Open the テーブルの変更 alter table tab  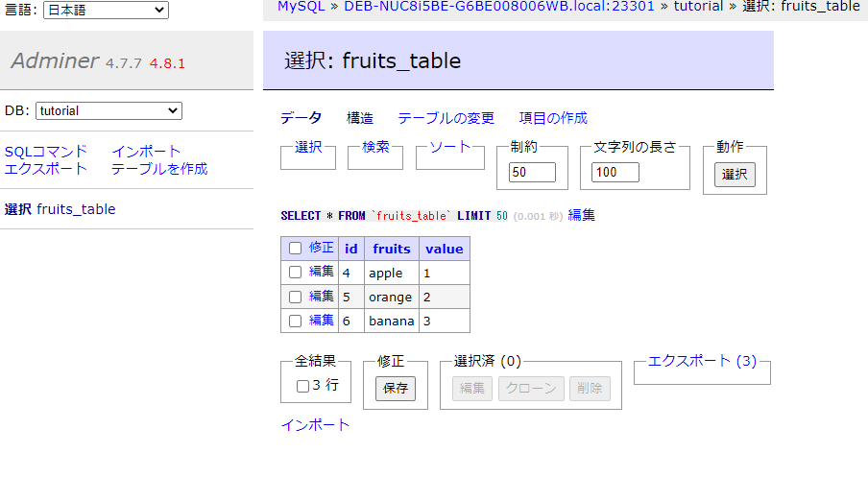point(446,118)
